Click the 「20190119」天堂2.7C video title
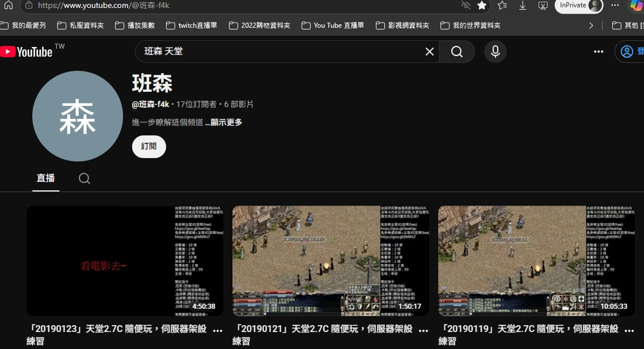Viewport: 644px width, 349px height. (528, 335)
